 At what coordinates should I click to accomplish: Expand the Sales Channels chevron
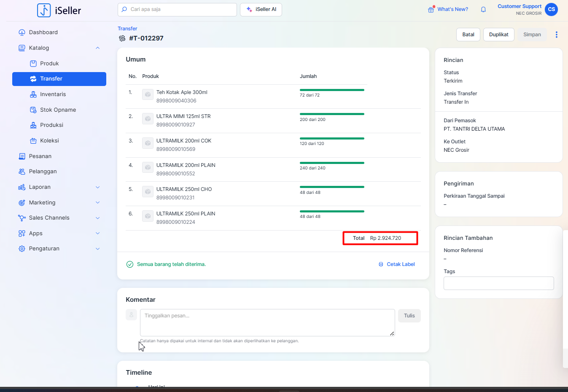point(98,218)
